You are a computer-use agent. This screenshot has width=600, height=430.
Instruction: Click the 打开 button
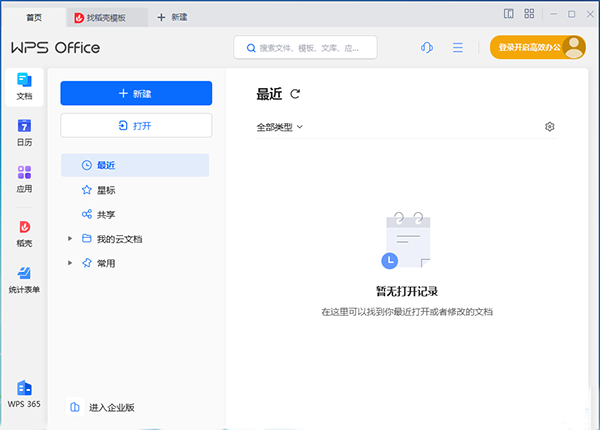[136, 125]
